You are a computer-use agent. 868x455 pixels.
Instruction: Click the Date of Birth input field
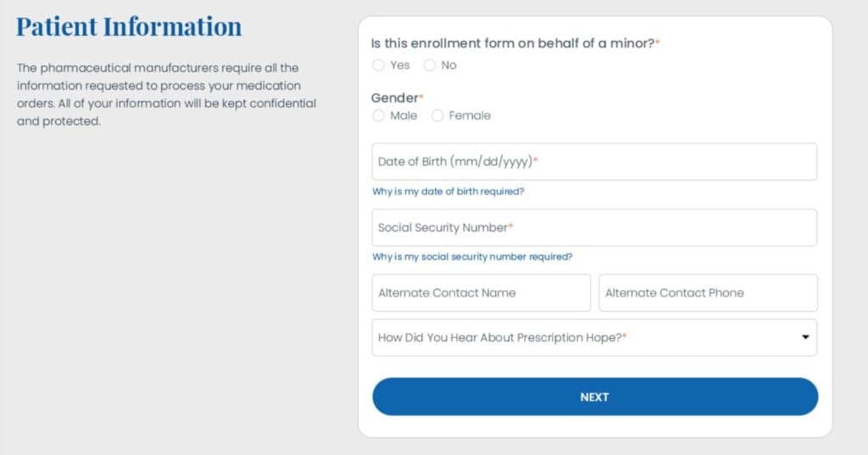(x=594, y=162)
